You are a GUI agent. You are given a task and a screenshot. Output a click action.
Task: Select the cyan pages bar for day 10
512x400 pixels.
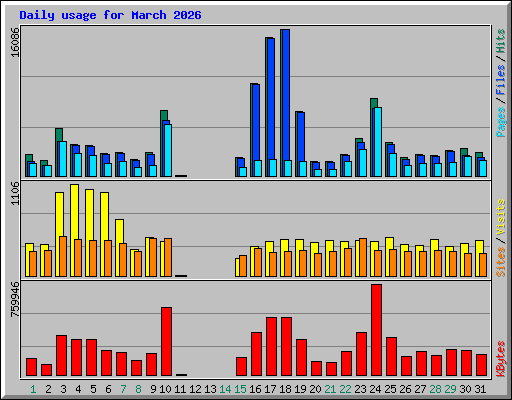point(168,150)
